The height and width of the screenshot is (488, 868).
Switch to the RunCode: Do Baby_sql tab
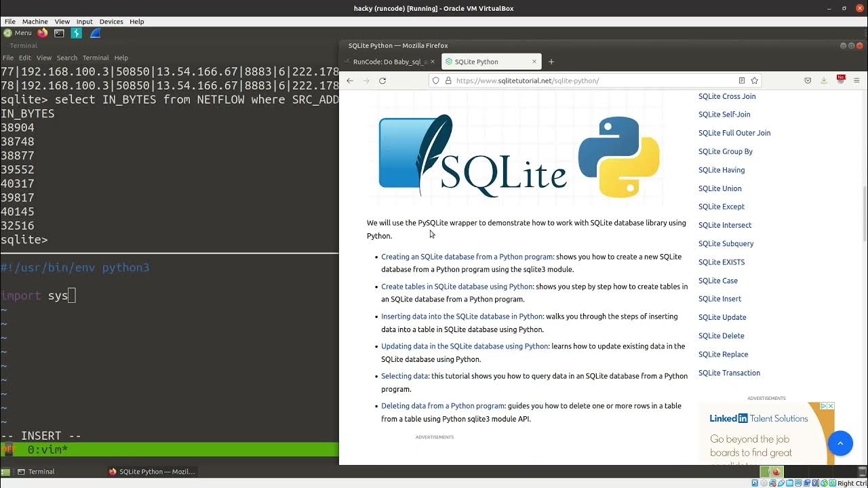pyautogui.click(x=390, y=62)
